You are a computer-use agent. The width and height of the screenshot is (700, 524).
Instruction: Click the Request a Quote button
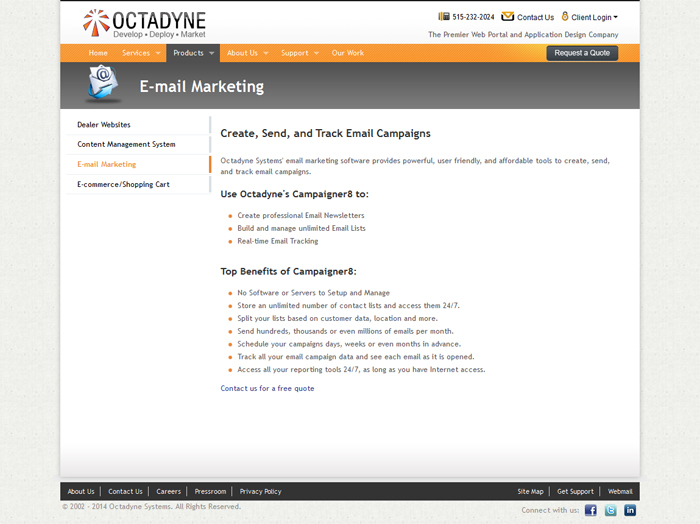(582, 53)
